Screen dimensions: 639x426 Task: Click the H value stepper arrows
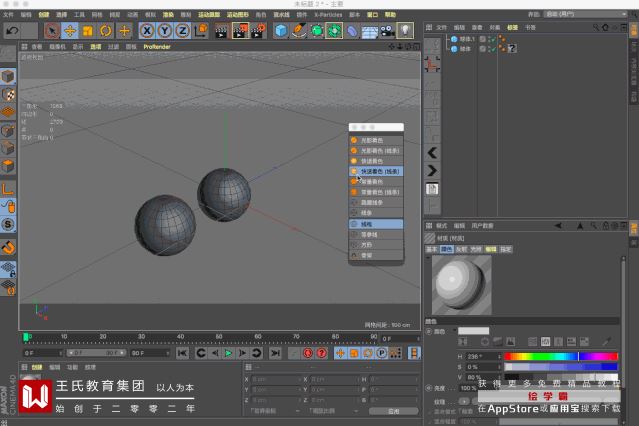click(500, 356)
